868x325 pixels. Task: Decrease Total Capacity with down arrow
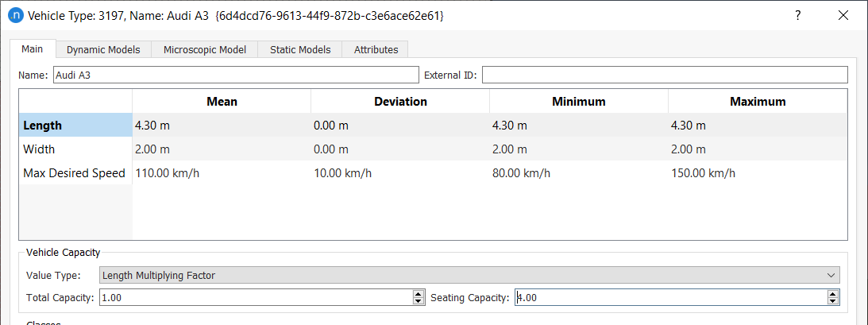419,301
